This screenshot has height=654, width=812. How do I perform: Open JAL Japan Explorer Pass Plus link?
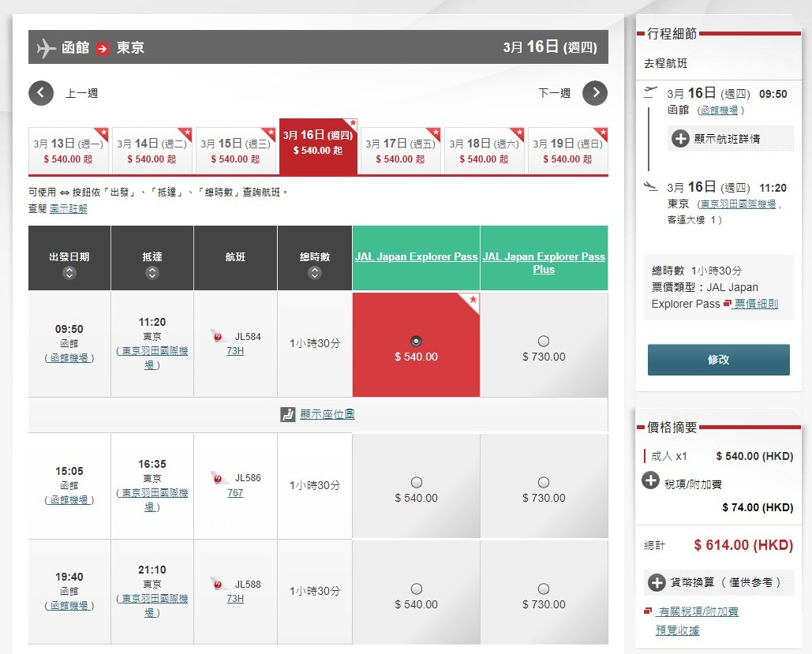coord(544,263)
